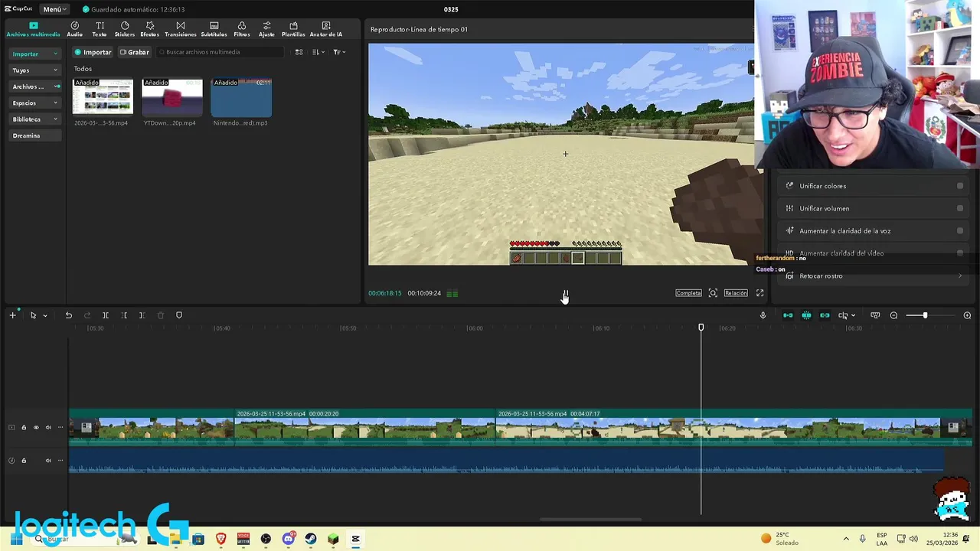Click the delete right of playhead tool
The image size is (980, 551).
142,315
